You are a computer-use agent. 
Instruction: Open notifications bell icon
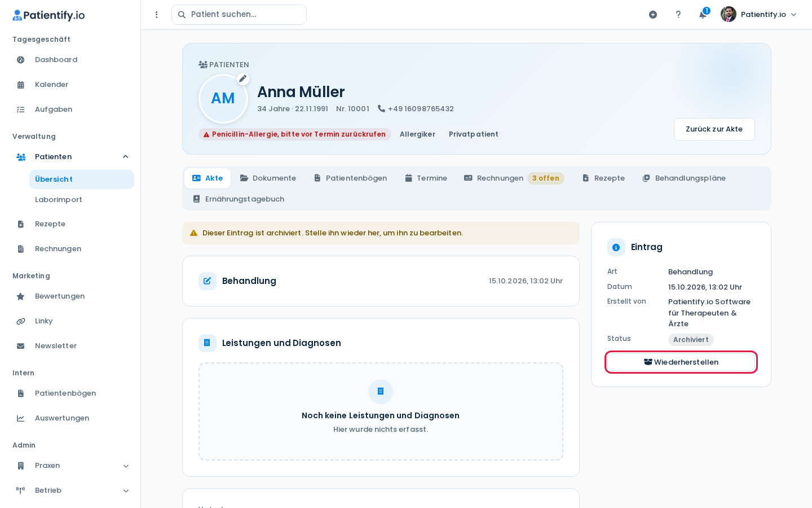click(x=703, y=15)
